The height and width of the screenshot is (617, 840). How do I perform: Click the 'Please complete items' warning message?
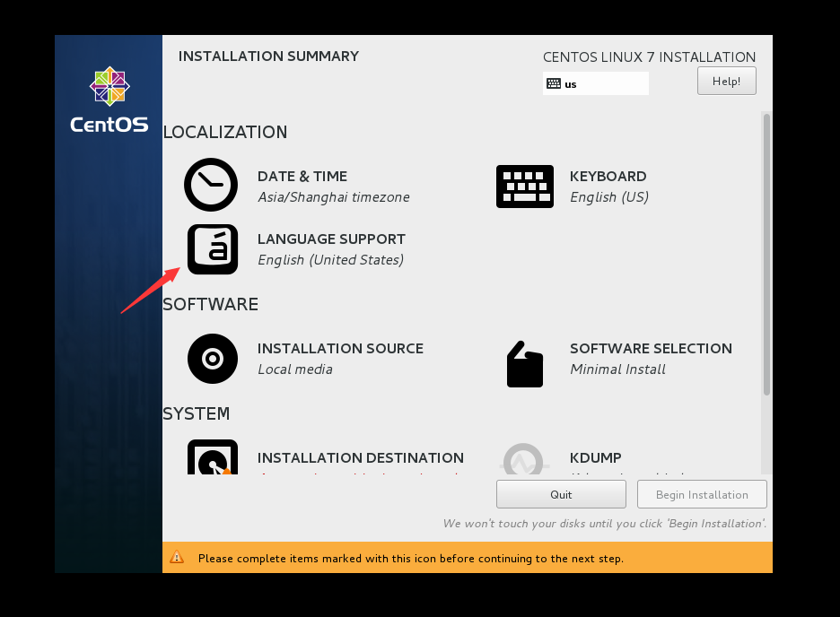pyautogui.click(x=411, y=558)
